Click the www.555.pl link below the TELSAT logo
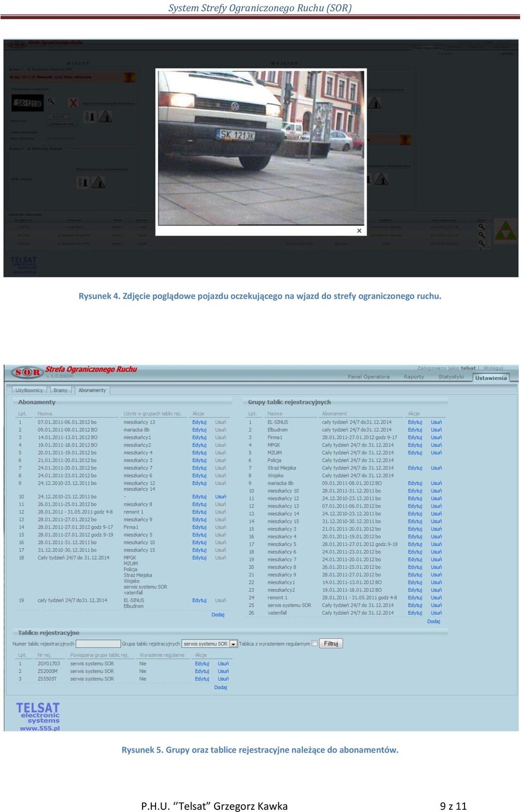The image size is (524, 812). coord(40,728)
